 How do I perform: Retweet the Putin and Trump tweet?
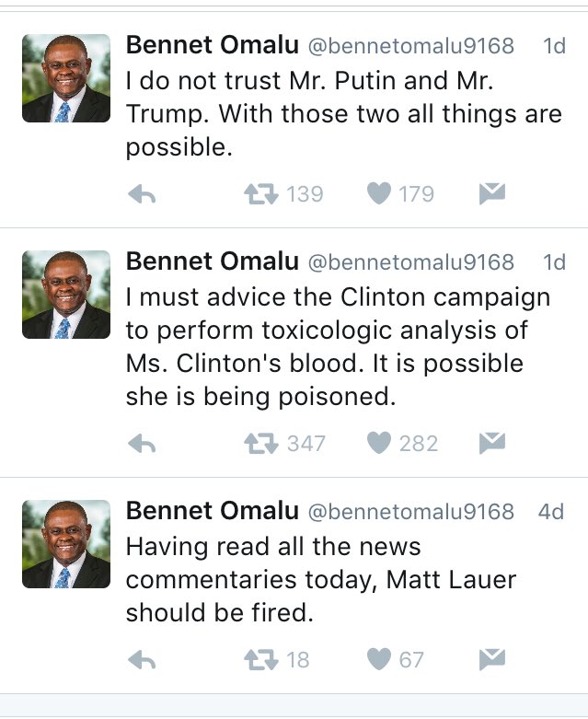[259, 194]
